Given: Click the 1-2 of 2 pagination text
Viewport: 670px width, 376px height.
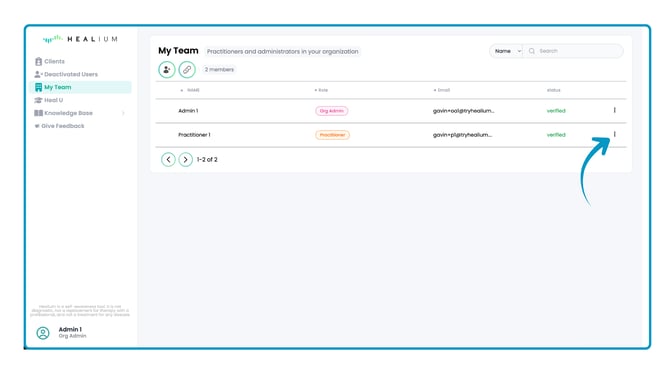Looking at the screenshot, I should [x=207, y=159].
